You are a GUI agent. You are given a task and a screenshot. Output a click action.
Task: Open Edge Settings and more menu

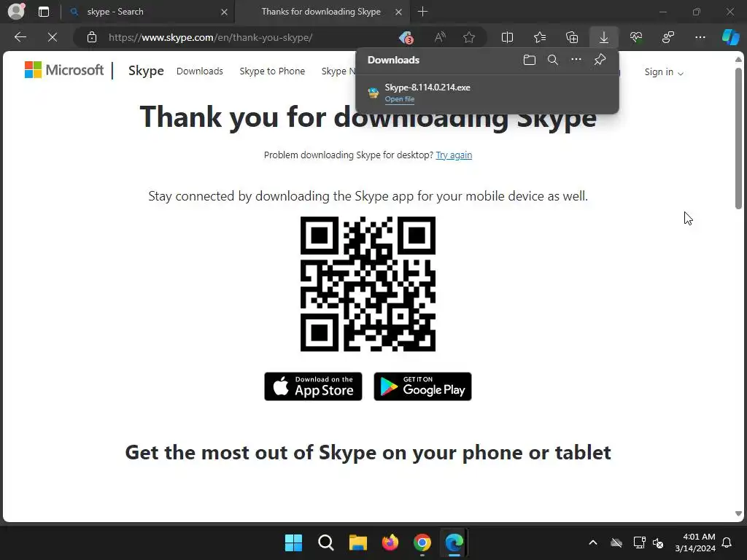(x=700, y=37)
